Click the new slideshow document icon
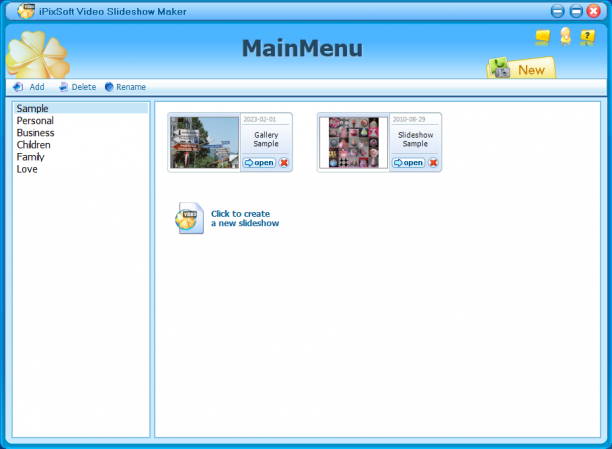The image size is (612, 449). click(x=189, y=218)
